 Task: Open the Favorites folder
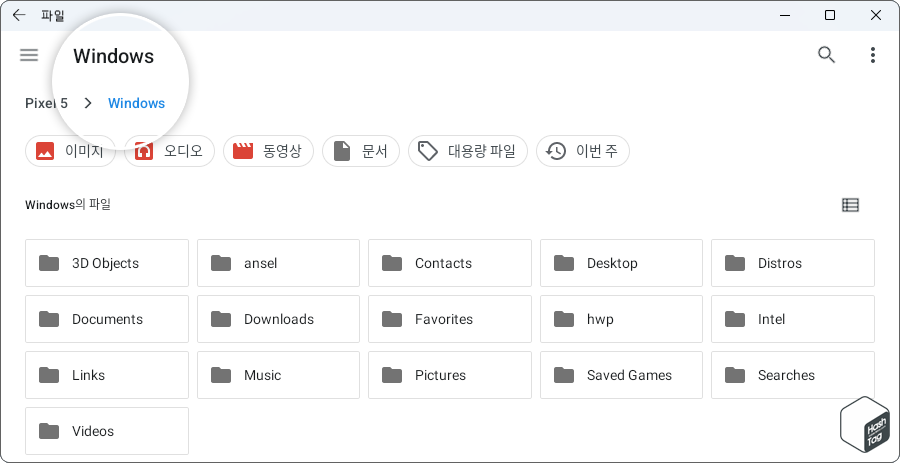(x=449, y=319)
